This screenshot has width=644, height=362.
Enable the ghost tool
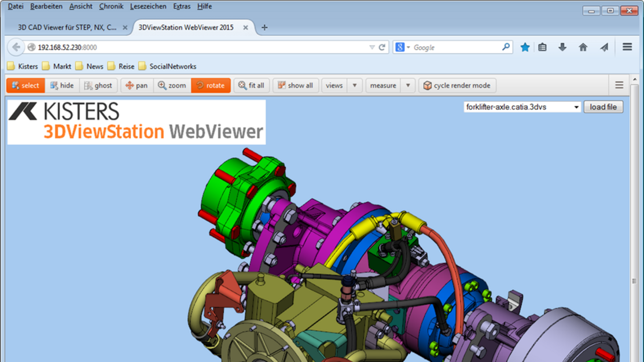(x=98, y=86)
